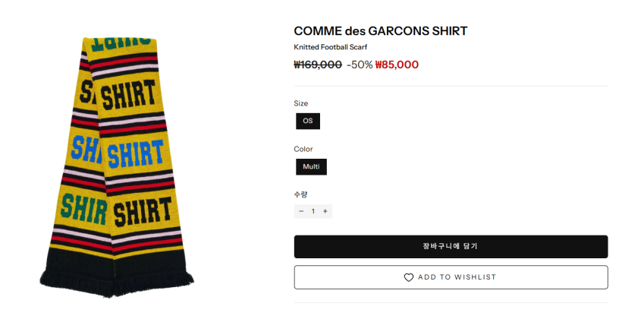Image resolution: width=644 pixels, height=316 pixels.
Task: Click the quantity number field
Action: tap(313, 211)
